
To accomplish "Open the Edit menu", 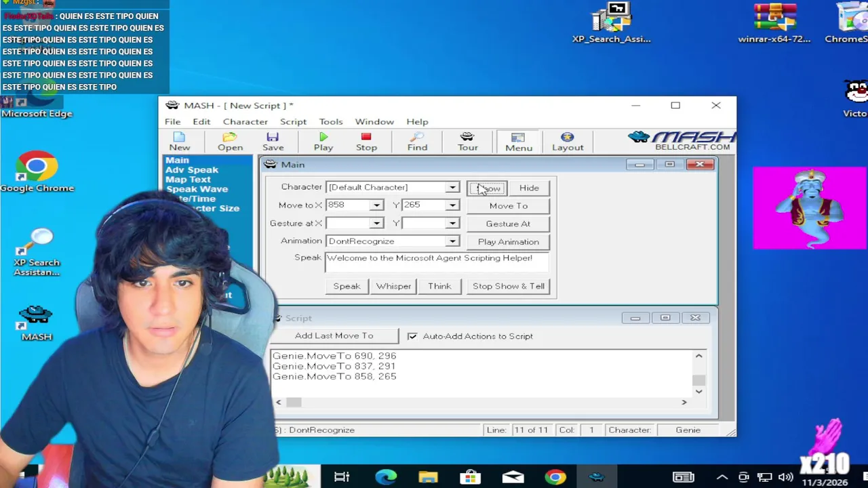I will coord(201,121).
